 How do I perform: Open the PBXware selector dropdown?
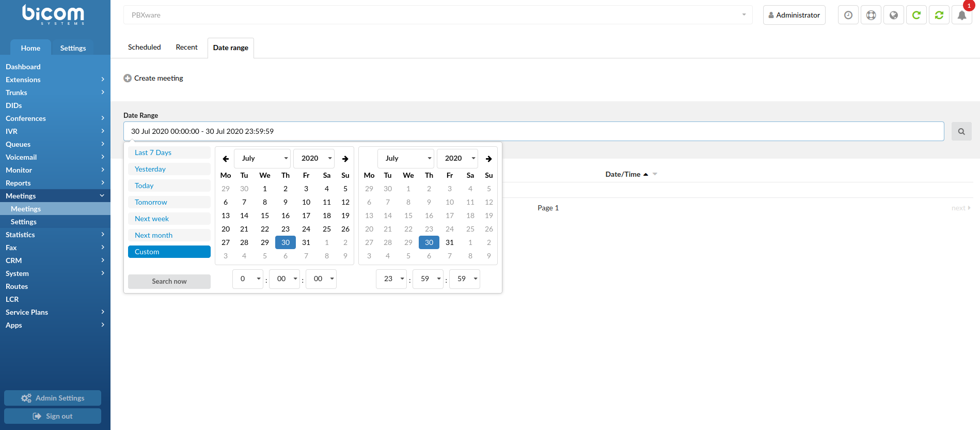click(x=437, y=15)
